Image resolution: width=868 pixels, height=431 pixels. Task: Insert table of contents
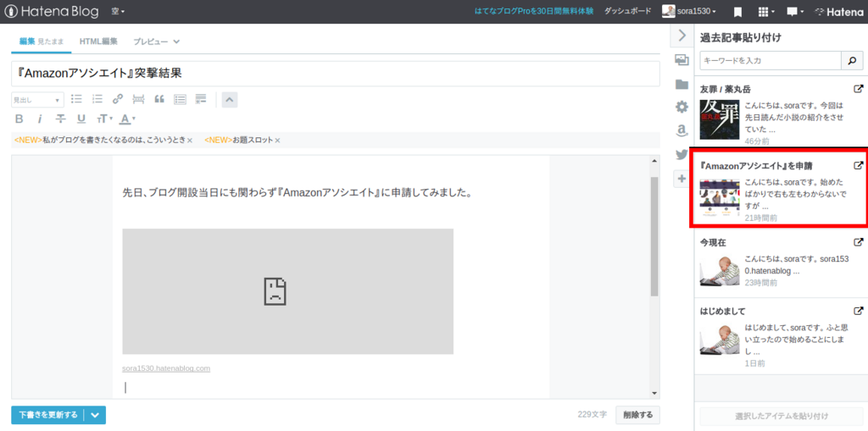[x=180, y=99]
